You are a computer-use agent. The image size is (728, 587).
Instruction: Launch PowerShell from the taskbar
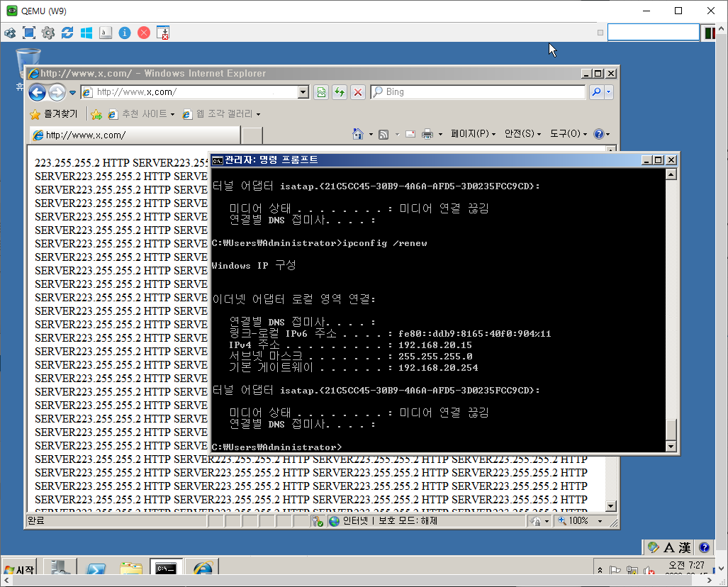96,568
